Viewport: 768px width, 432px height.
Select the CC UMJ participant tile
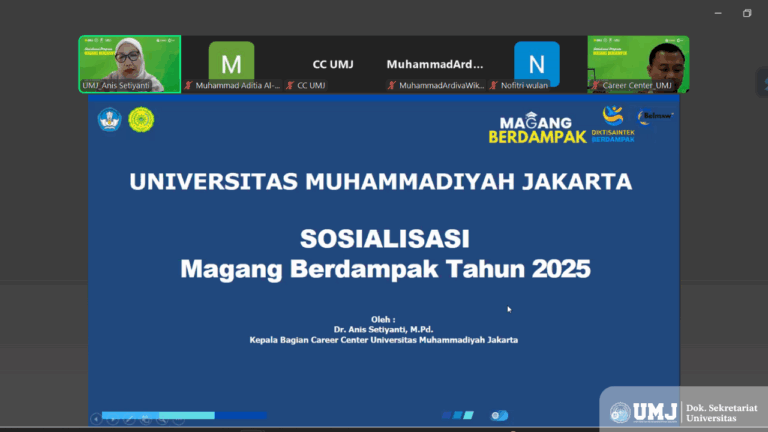point(333,64)
